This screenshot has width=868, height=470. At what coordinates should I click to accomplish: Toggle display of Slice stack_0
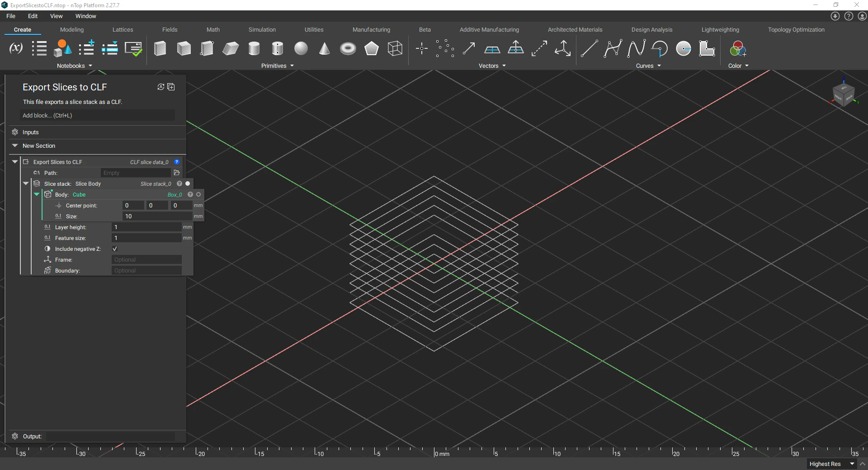[x=188, y=183]
